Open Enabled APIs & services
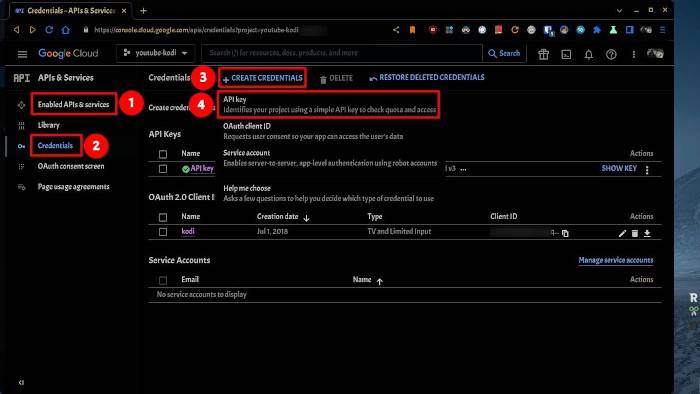This screenshot has height=394, width=700. pos(74,104)
